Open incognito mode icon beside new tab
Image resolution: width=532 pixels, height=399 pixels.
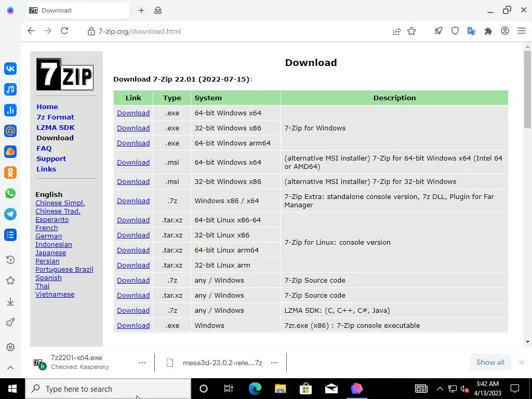pyautogui.click(x=158, y=10)
